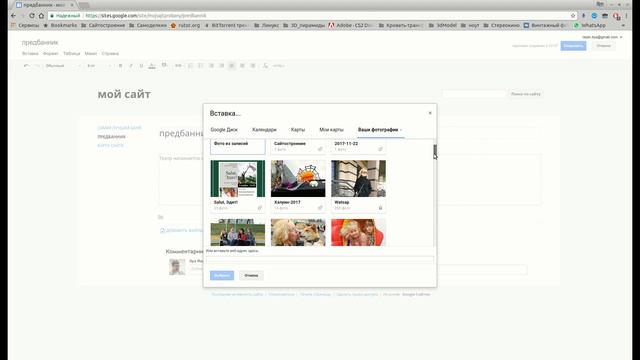Click the browser Back arrow
640x360 pixels.
[x=13, y=16]
